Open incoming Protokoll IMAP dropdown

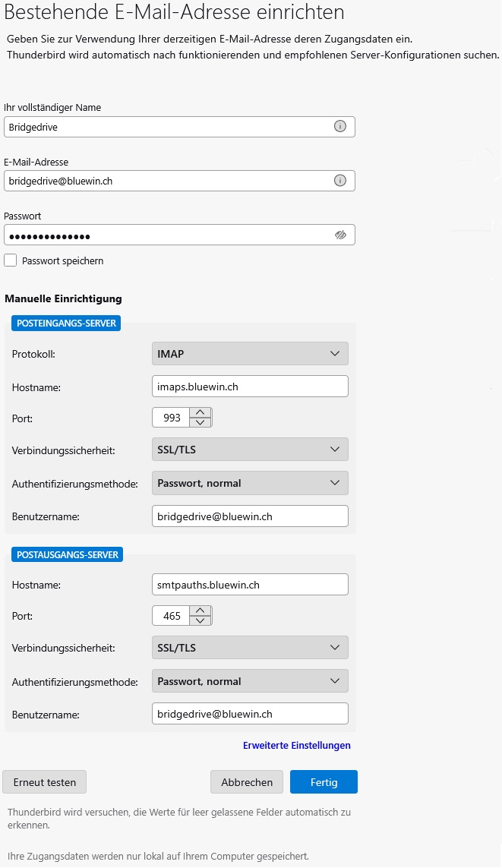[x=250, y=354]
